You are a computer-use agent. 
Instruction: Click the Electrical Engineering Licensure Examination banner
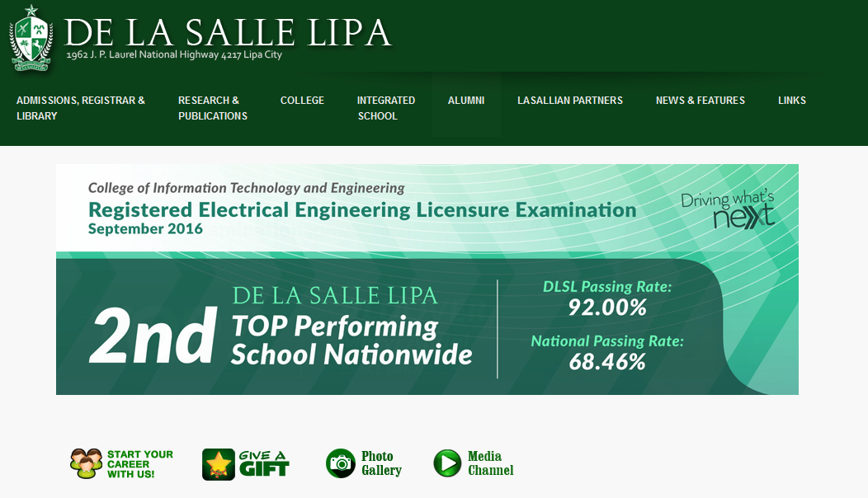[x=427, y=280]
